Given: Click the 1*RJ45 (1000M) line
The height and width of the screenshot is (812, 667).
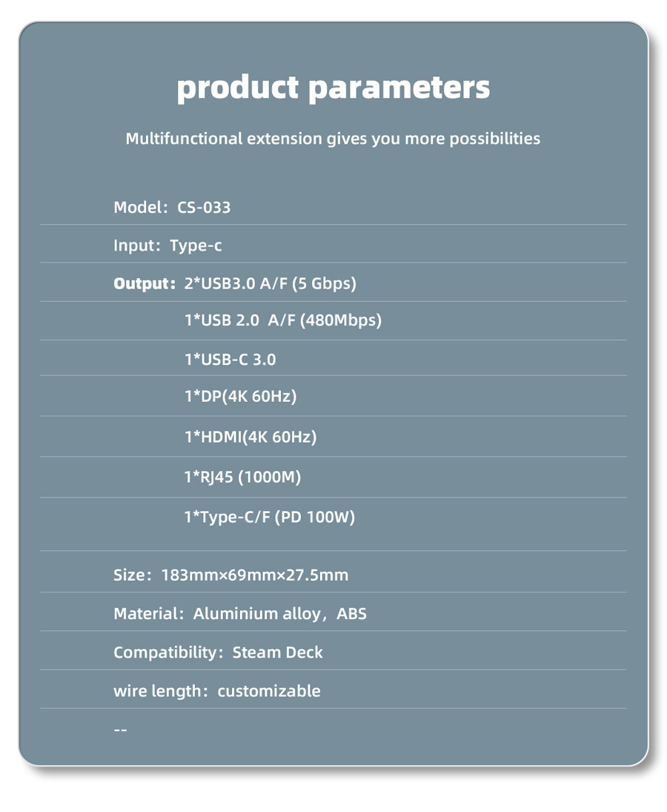Looking at the screenshot, I should [x=242, y=477].
